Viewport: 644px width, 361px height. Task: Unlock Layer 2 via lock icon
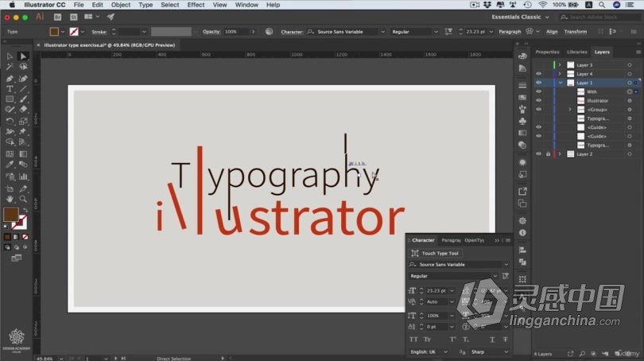(x=548, y=154)
